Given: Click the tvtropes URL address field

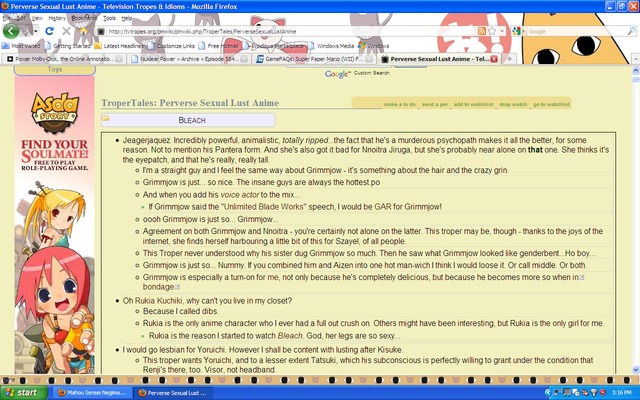Looking at the screenshot, I should pos(286,31).
